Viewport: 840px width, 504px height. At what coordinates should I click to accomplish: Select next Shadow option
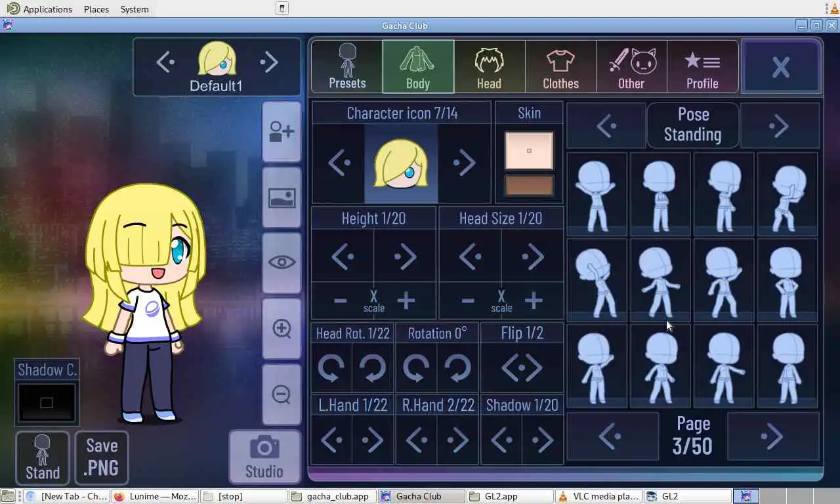543,440
